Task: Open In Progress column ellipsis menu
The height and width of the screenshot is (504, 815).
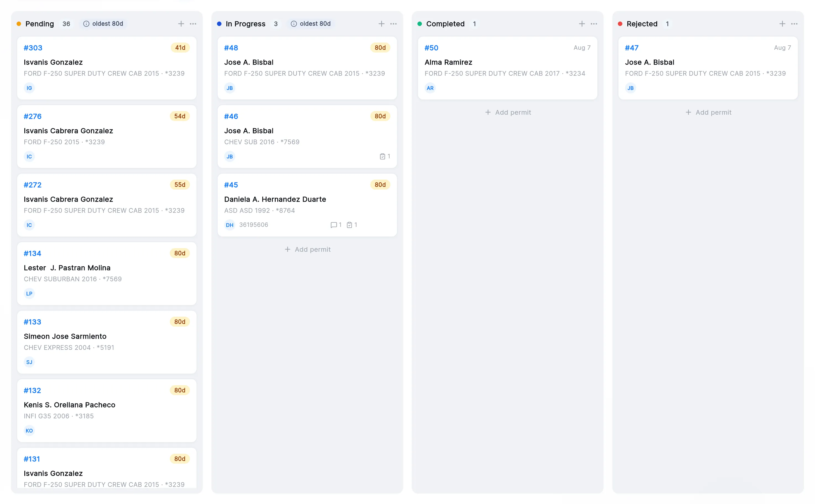Action: [x=393, y=24]
